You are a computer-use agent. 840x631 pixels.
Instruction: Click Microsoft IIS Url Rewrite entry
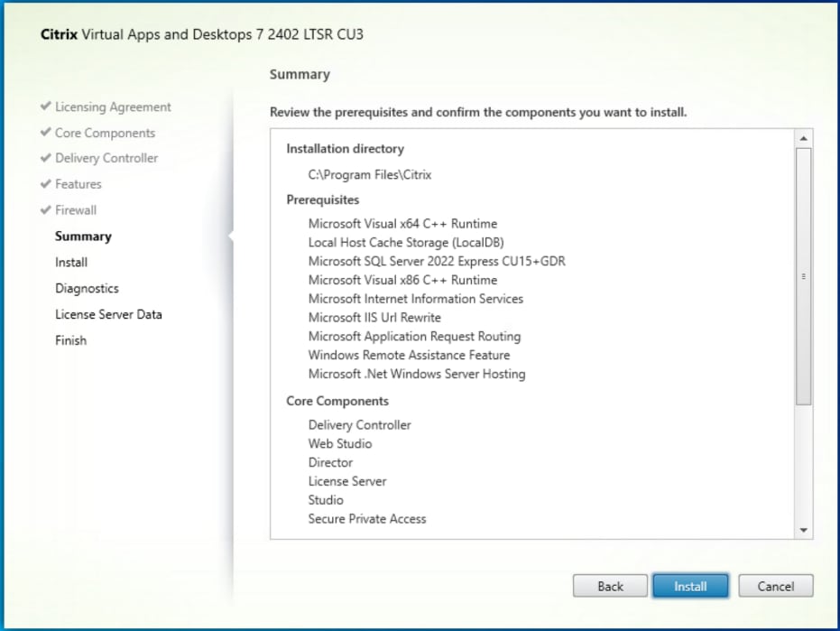tap(374, 318)
